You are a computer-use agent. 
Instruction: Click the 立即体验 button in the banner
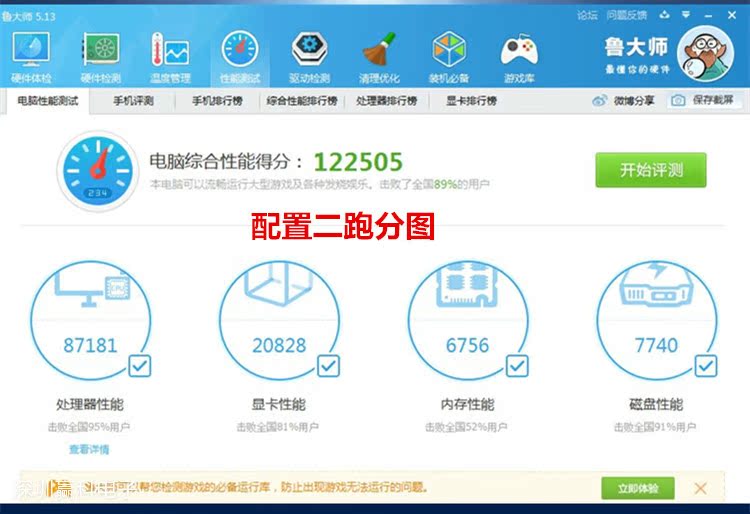pos(638,488)
